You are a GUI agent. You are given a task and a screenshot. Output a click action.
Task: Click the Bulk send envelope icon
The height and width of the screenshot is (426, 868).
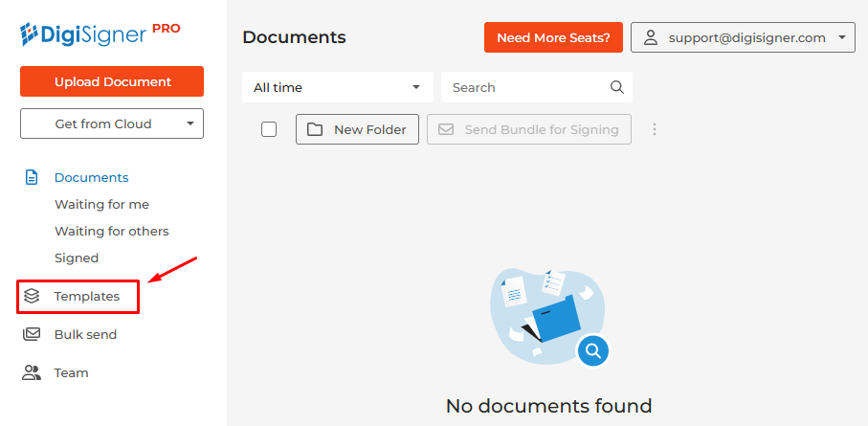coord(32,334)
